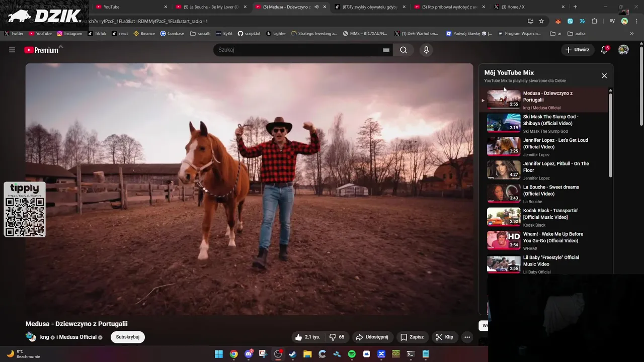Switch to the Home / X tab
The height and width of the screenshot is (362, 644).
(529, 7)
